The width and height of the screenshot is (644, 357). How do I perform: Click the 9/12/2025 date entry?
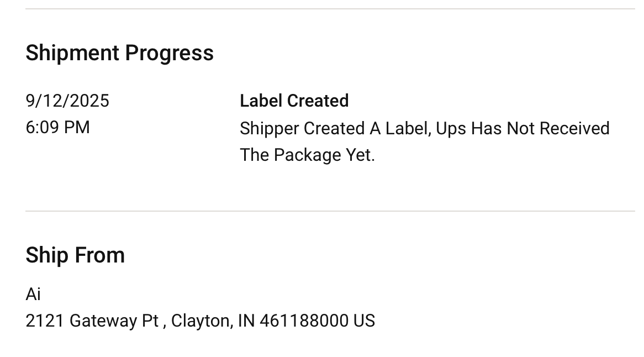(x=67, y=101)
